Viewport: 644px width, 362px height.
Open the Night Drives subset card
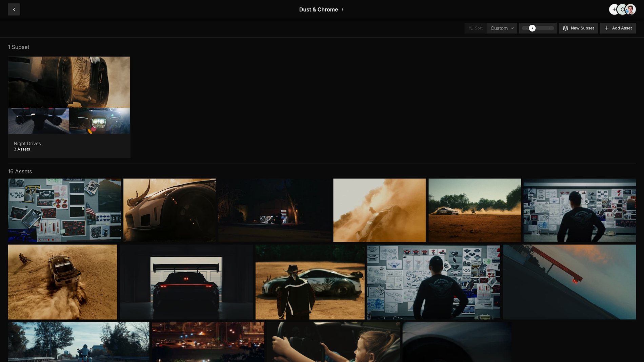click(x=69, y=107)
